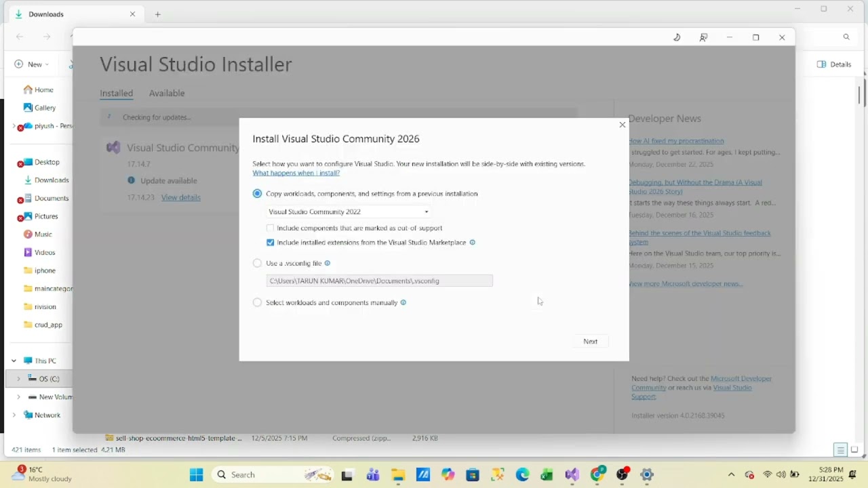Click info icon next to manual selection
This screenshot has width=868, height=488.
click(403, 303)
